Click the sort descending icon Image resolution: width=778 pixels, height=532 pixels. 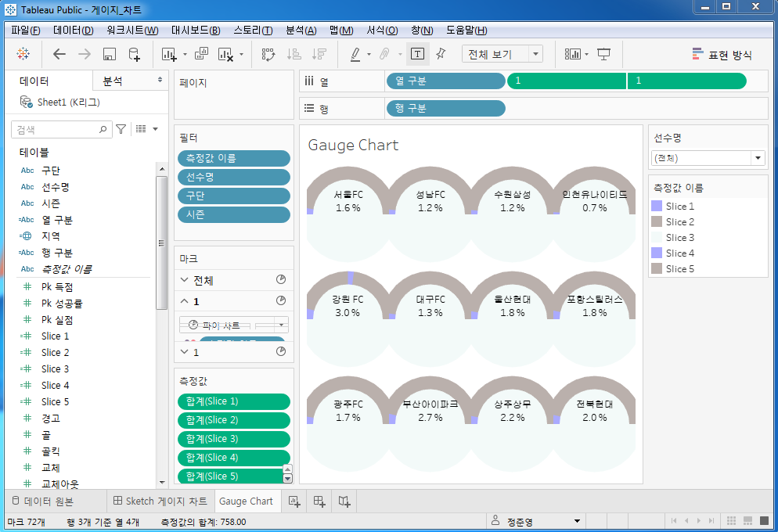[319, 54]
